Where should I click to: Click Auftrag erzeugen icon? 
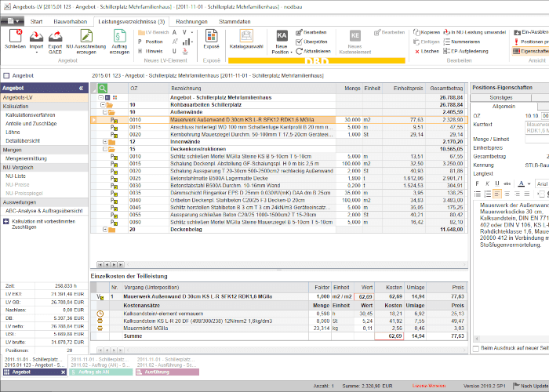120,36
